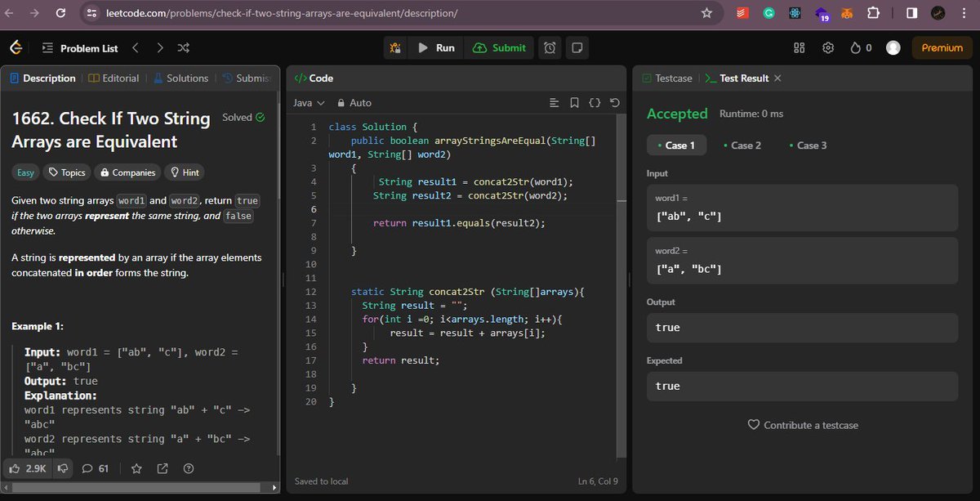The width and height of the screenshot is (980, 501).
Task: Expand the Companies tag
Action: pos(127,172)
